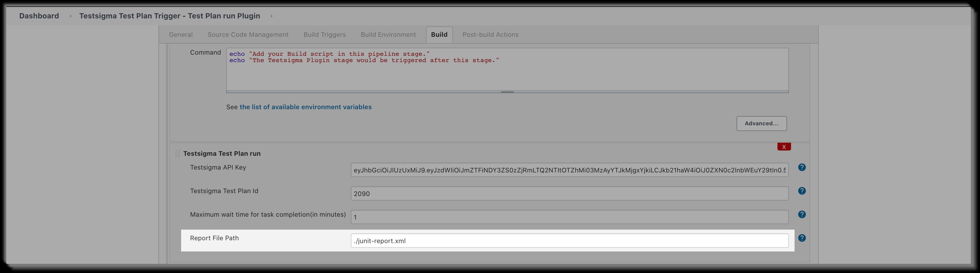View help for Report File Path field
980x273 pixels.
click(801, 238)
